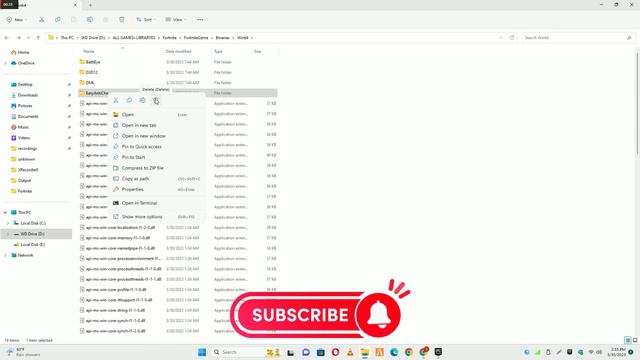Click the Cut icon in the context menu

click(116, 100)
